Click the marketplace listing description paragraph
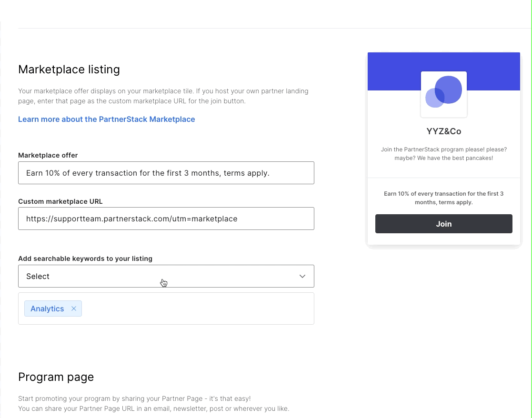Screen dimensions: 532x418 [163, 96]
